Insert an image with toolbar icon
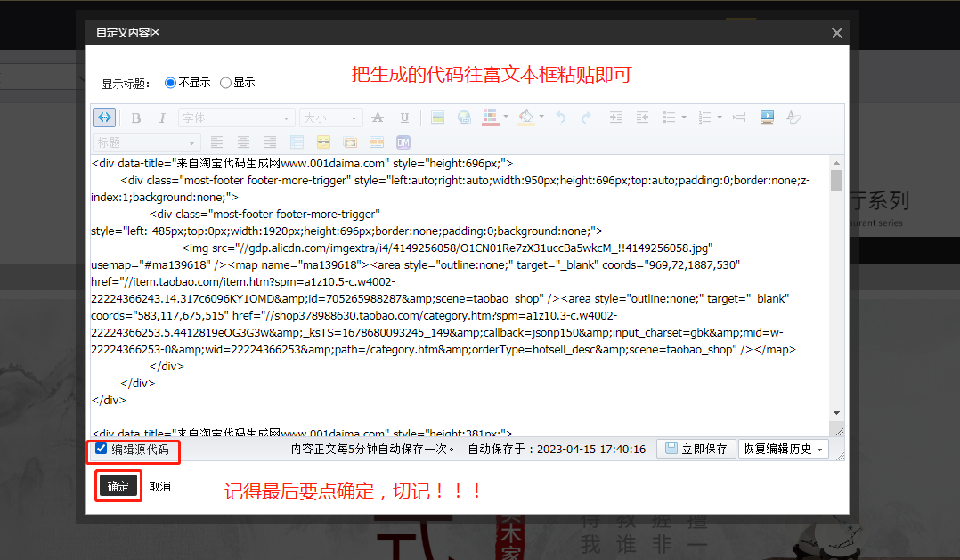This screenshot has height=560, width=960. point(437,118)
